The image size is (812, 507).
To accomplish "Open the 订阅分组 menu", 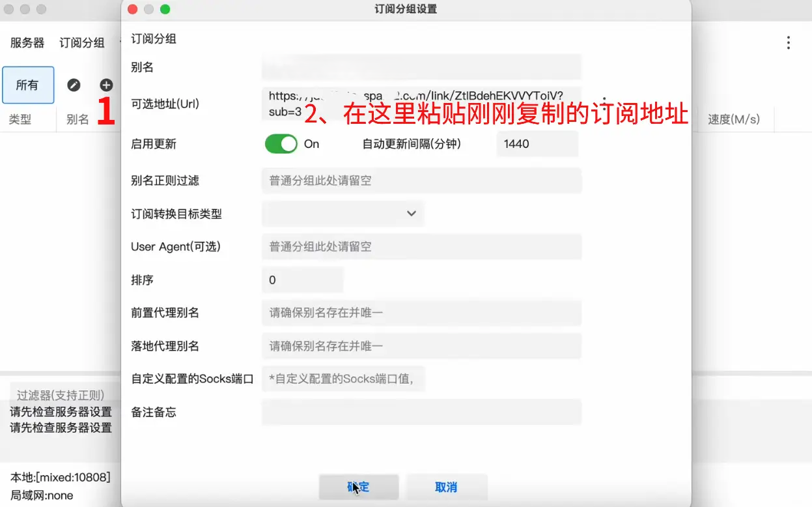I will (82, 43).
